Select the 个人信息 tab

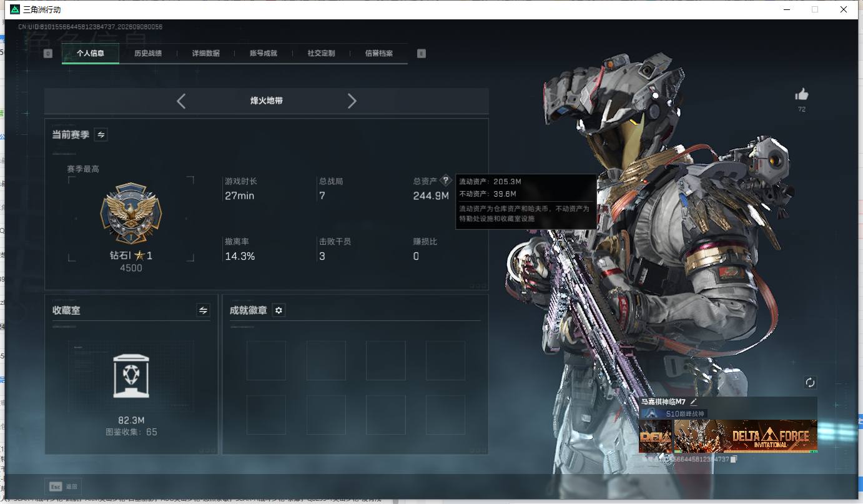(x=91, y=54)
